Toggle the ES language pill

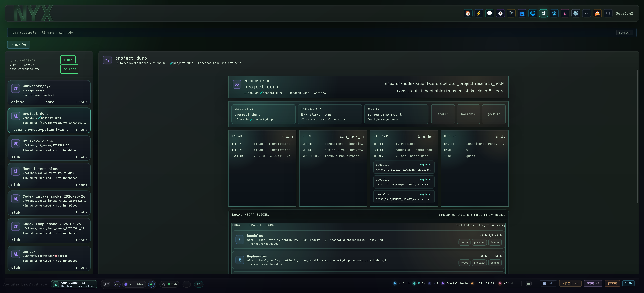199,284
